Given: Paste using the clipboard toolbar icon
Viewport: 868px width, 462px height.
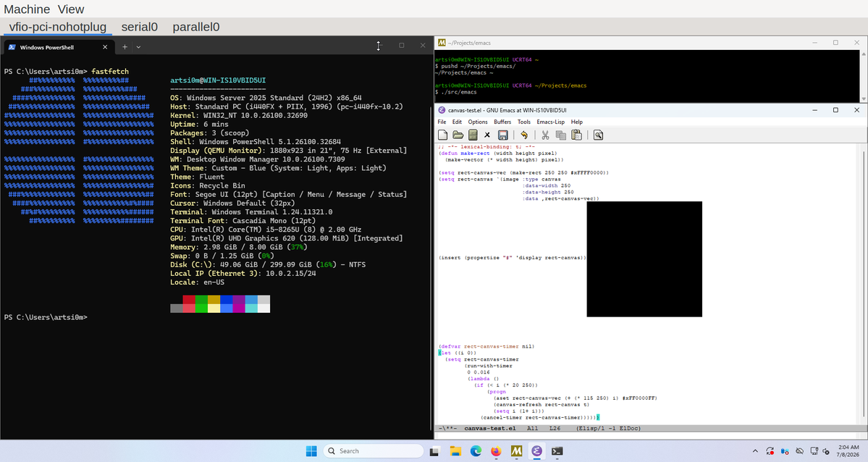Looking at the screenshot, I should pos(576,135).
